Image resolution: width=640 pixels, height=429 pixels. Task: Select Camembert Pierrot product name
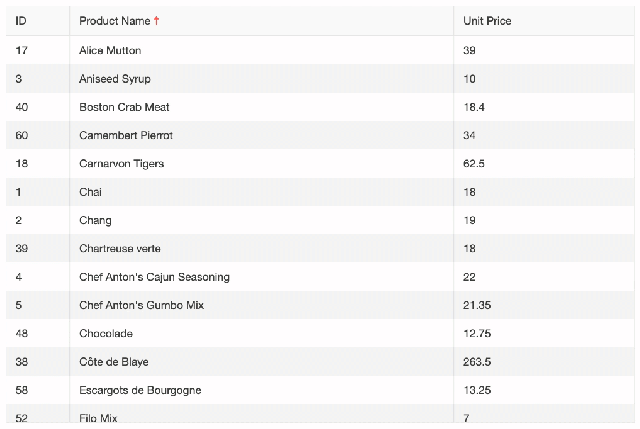pos(126,135)
